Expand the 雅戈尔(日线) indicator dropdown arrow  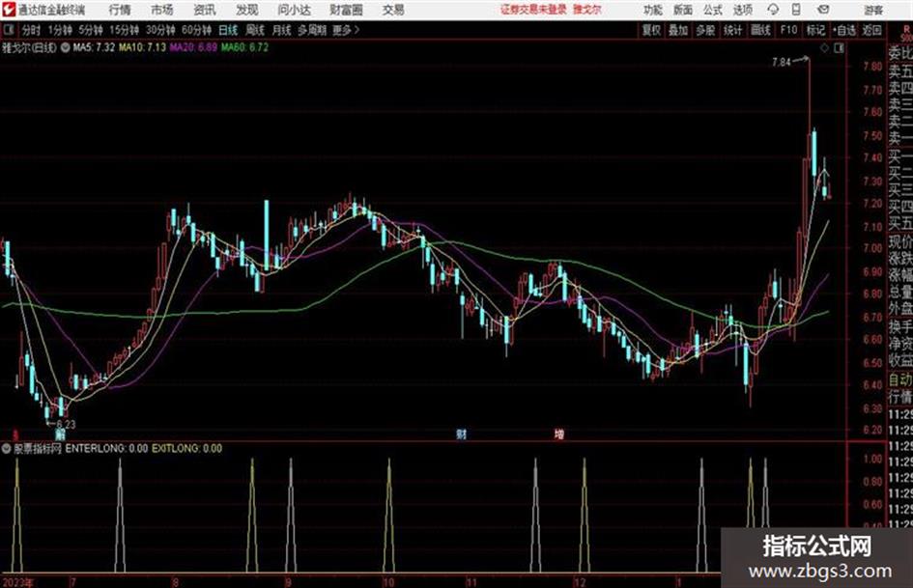pos(65,47)
